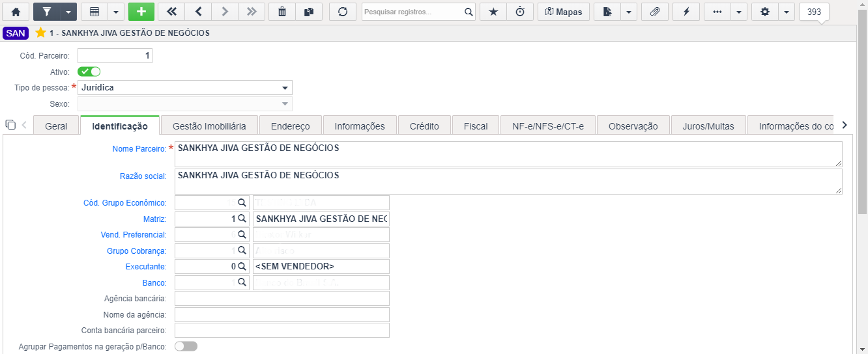Open the filter funnel button
The height and width of the screenshot is (354, 868).
[46, 12]
